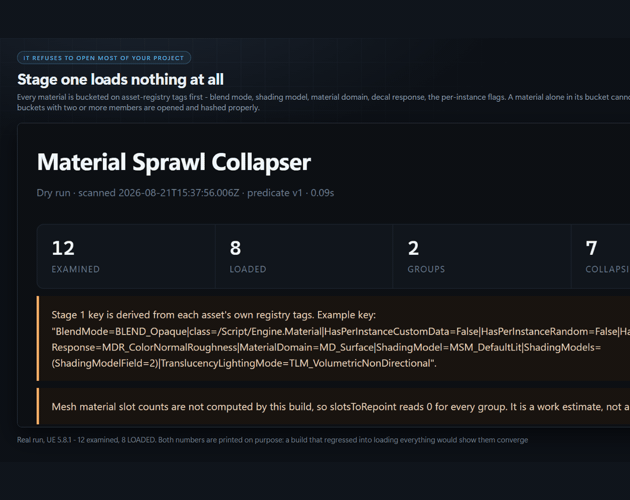The width and height of the screenshot is (630, 500).
Task: Click the "It refuses to open most of your project" pill badge
Action: coord(104,58)
